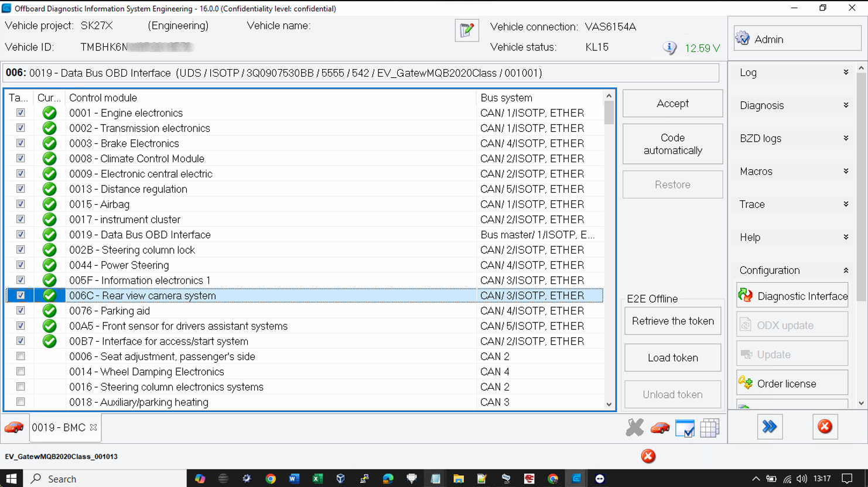Viewport: 868px width, 487px height.
Task: Toggle checkbox for 0017 instrument cluster
Action: (x=20, y=219)
